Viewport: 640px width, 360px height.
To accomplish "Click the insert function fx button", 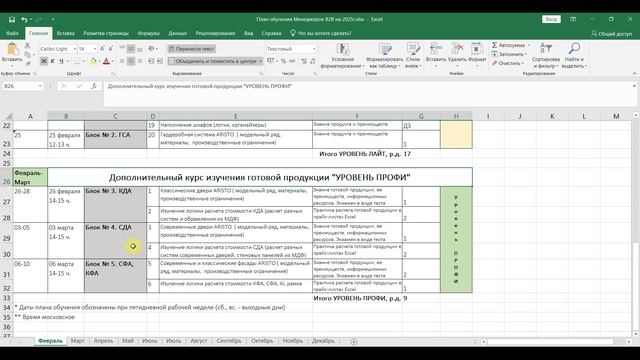I will coord(94,86).
